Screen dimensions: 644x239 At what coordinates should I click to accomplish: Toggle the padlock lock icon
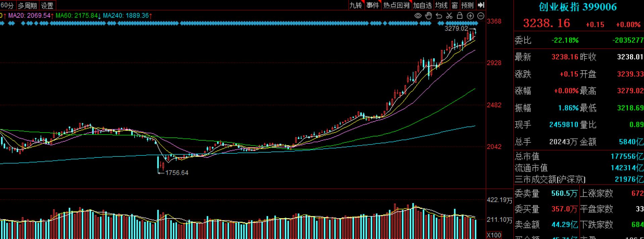460,16
